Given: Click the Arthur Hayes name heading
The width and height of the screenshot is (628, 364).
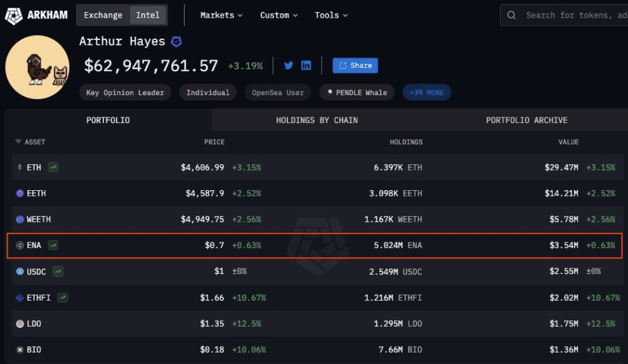Looking at the screenshot, I should pos(122,41).
